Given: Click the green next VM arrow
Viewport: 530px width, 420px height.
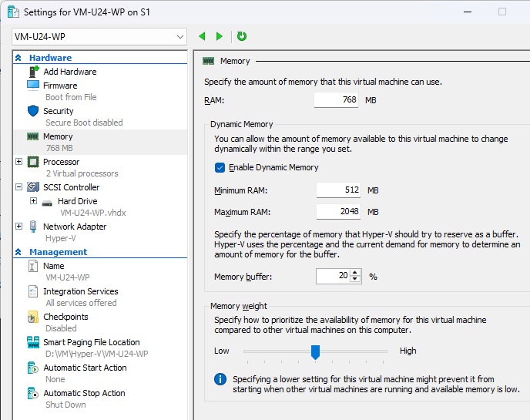Looking at the screenshot, I should point(220,36).
